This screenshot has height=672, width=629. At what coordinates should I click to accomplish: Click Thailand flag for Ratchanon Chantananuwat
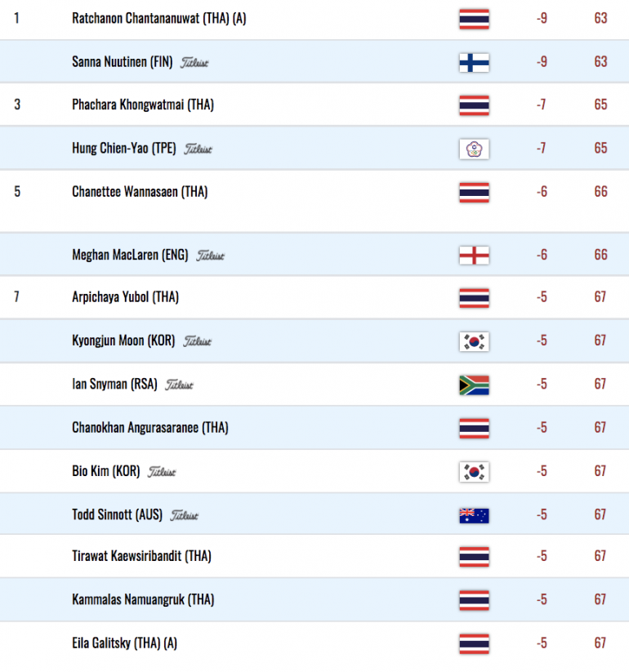point(474,20)
